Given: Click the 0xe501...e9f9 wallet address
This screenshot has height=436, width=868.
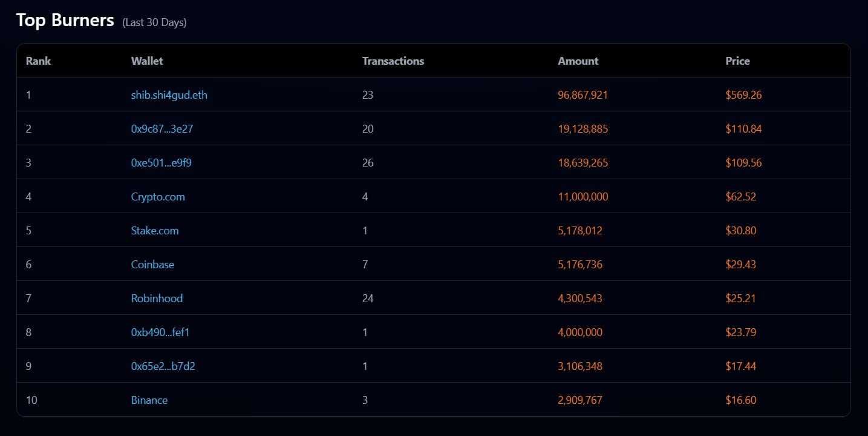Looking at the screenshot, I should coord(161,163).
